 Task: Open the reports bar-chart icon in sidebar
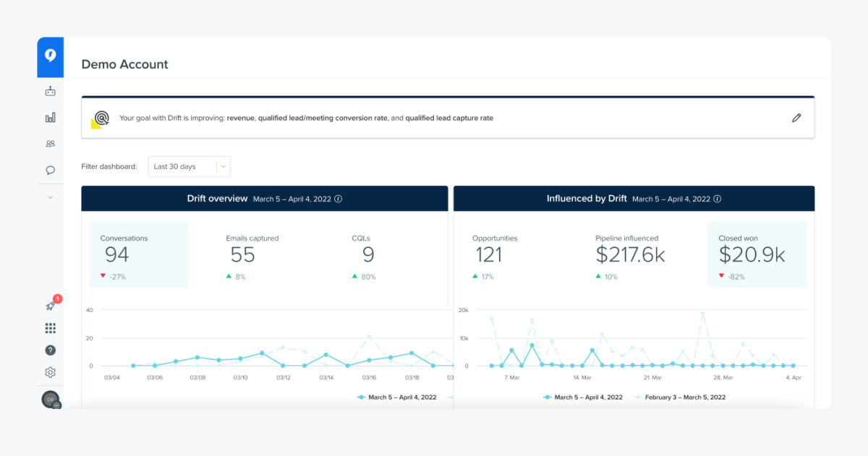(50, 117)
